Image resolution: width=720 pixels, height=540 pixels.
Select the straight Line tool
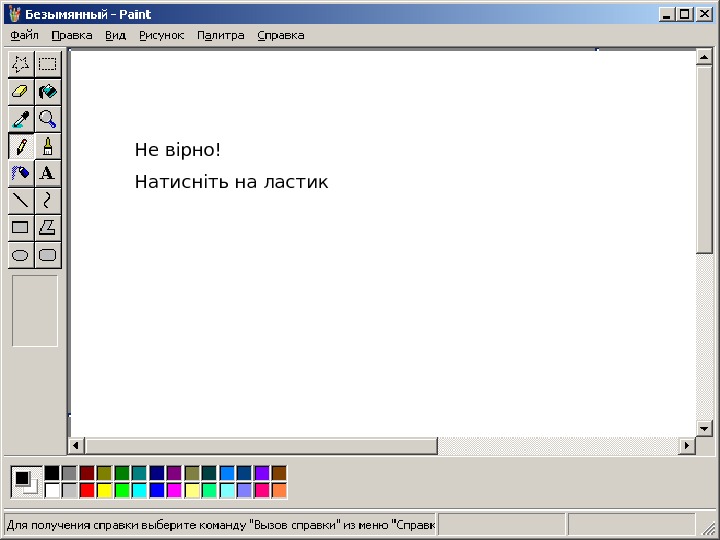pos(21,200)
